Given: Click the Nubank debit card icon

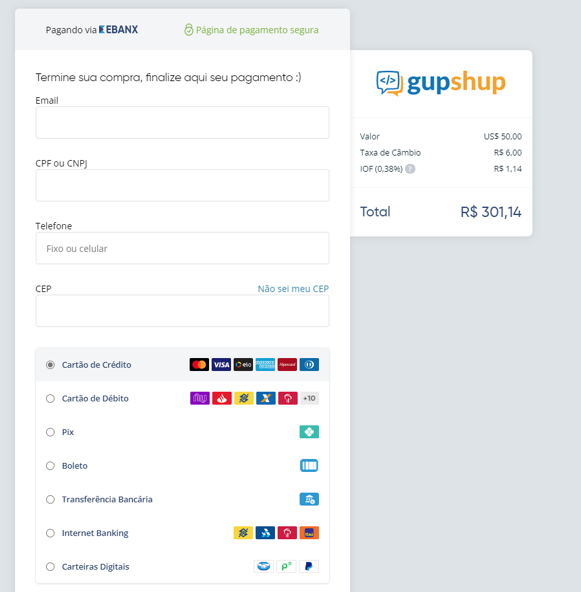Looking at the screenshot, I should [x=200, y=398].
